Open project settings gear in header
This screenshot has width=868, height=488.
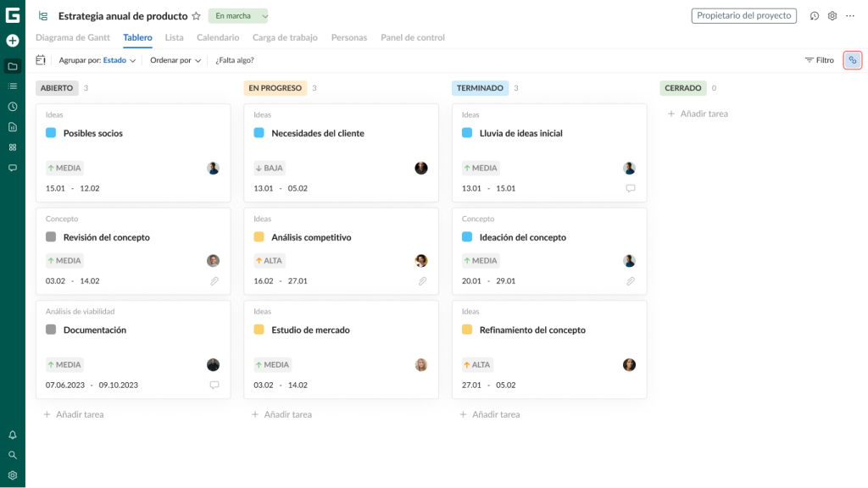(x=832, y=16)
